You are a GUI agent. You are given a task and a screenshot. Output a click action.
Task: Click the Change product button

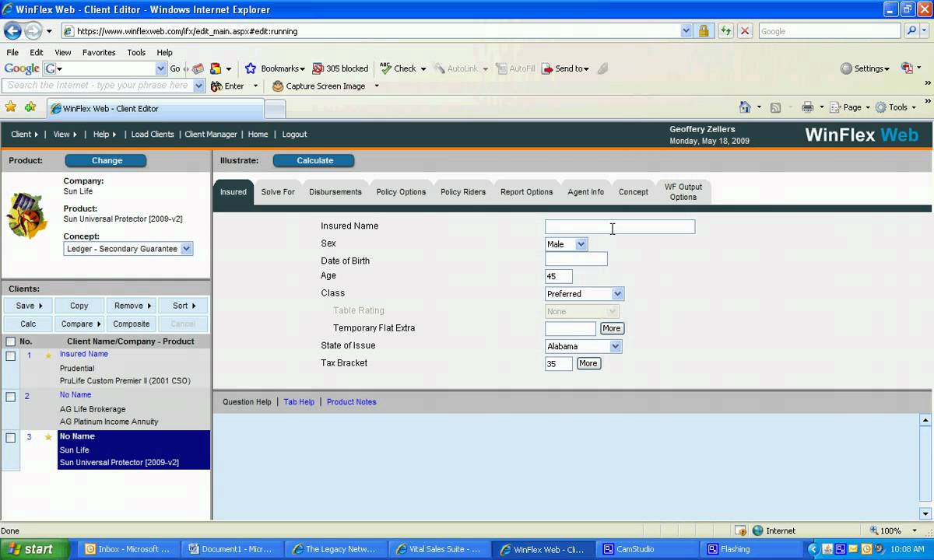coord(107,160)
